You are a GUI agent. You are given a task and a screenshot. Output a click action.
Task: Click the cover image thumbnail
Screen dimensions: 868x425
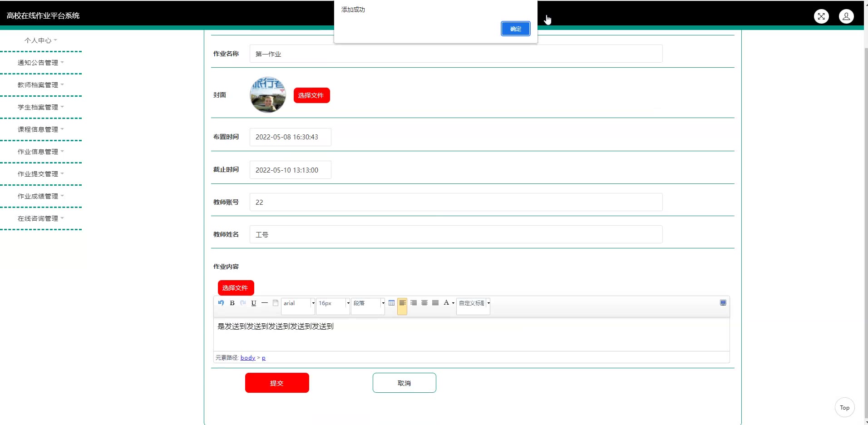268,95
